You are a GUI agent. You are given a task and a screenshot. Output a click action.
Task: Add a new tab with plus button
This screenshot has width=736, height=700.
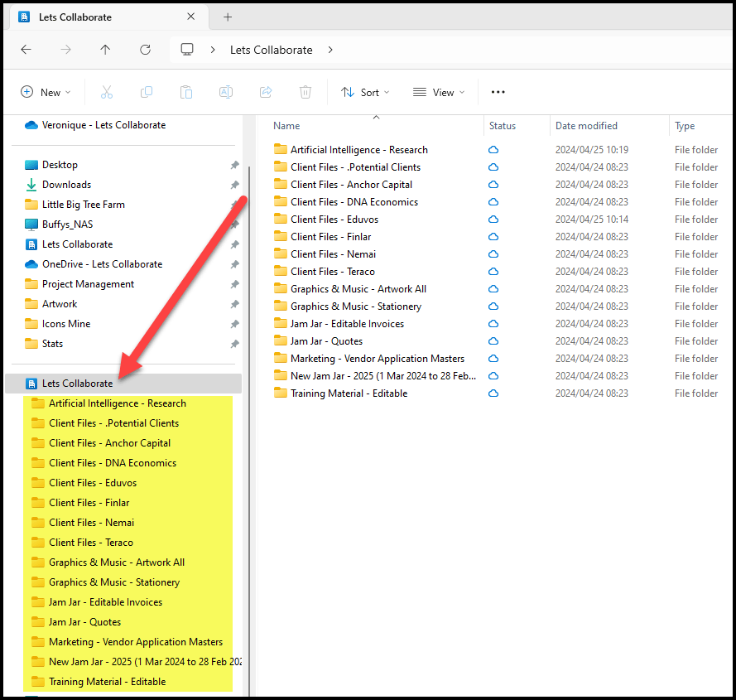[228, 17]
